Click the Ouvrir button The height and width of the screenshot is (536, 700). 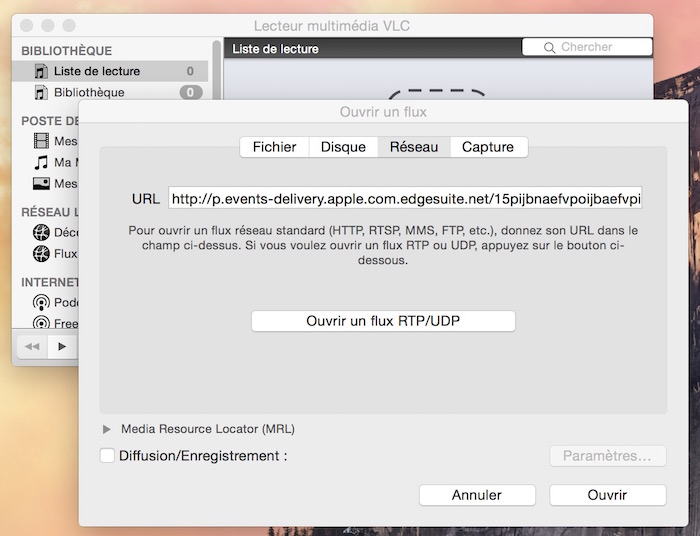[608, 495]
